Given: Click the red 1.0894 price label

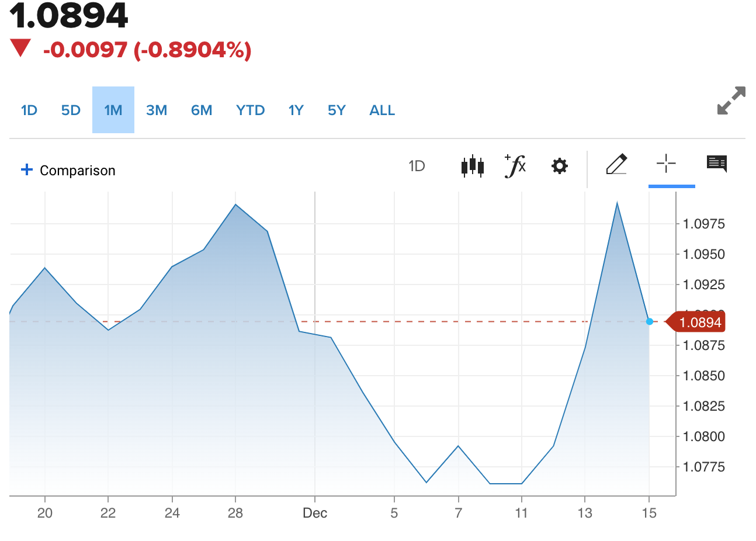Looking at the screenshot, I should 699,322.
